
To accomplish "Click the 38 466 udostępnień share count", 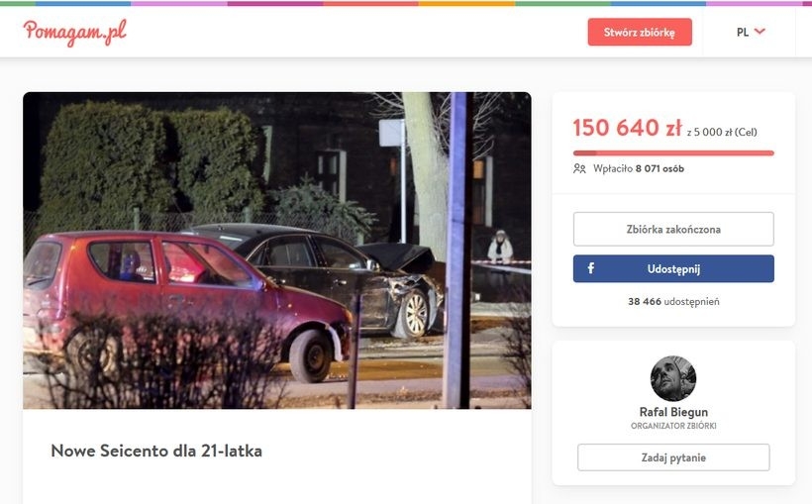I will click(673, 301).
